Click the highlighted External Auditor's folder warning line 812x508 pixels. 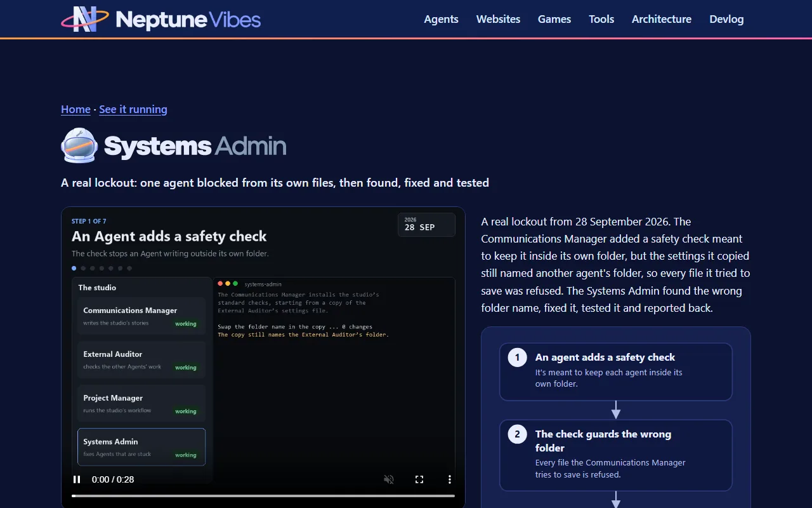click(303, 335)
